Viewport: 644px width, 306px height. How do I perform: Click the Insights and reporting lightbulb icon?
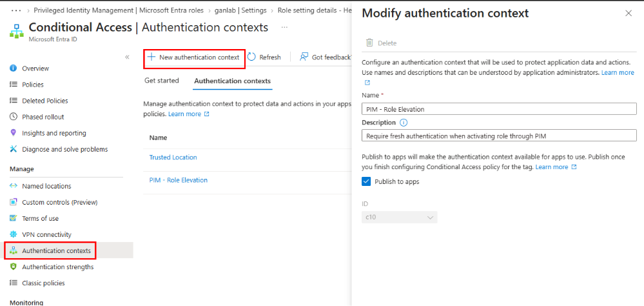click(x=13, y=133)
